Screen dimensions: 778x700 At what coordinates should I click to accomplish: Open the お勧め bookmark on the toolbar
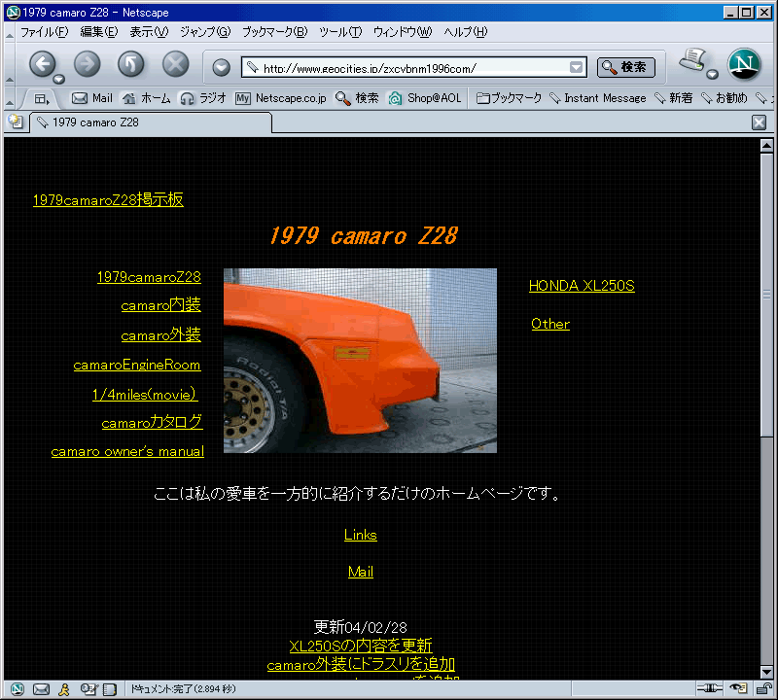(725, 98)
